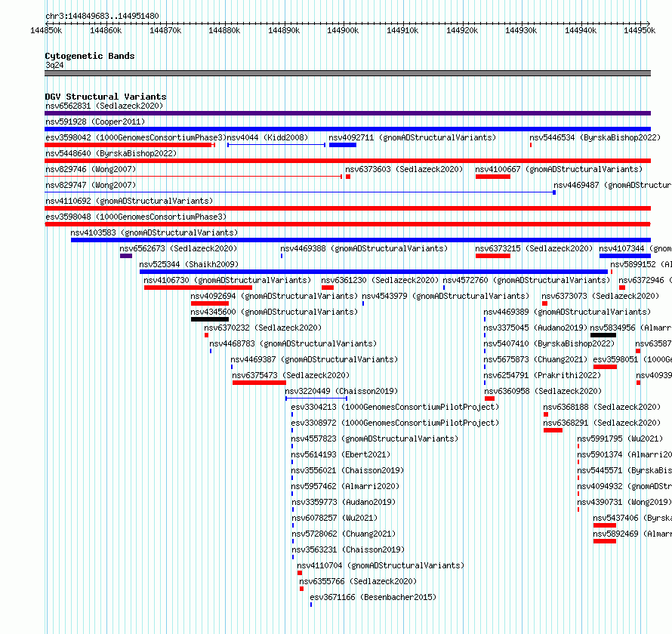Open nsv6078257 (Wu2021) label

(334, 518)
